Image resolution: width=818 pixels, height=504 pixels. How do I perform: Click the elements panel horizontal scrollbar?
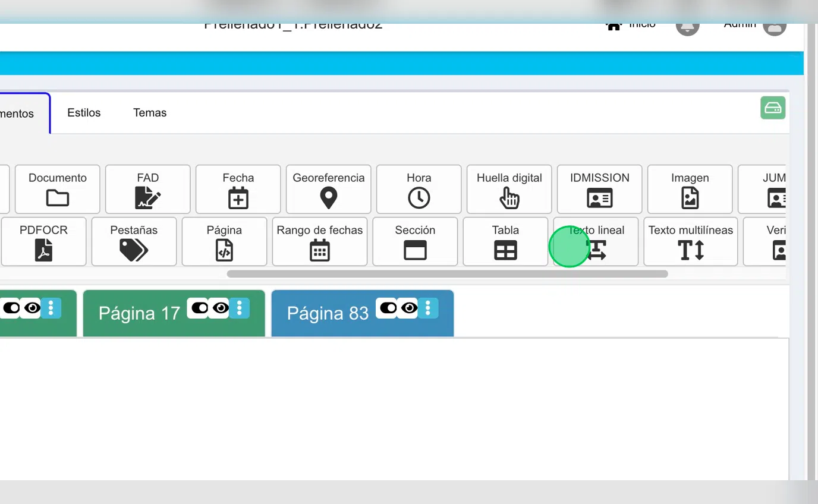click(x=447, y=274)
